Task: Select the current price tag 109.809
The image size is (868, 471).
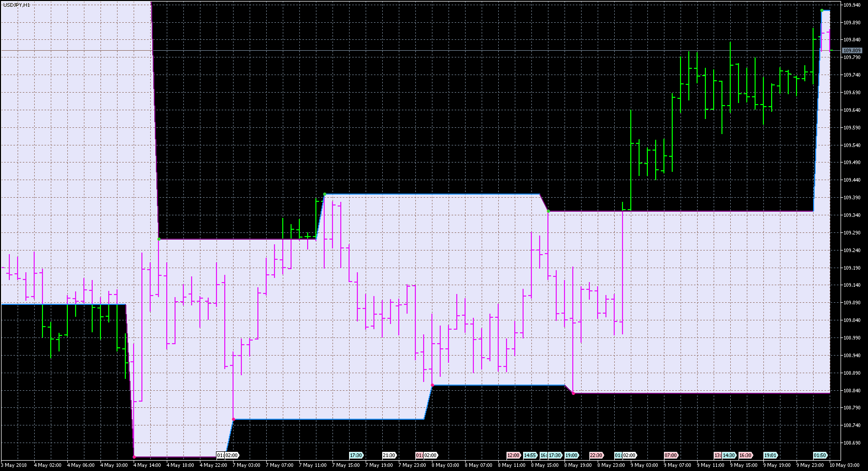Action: tap(852, 51)
